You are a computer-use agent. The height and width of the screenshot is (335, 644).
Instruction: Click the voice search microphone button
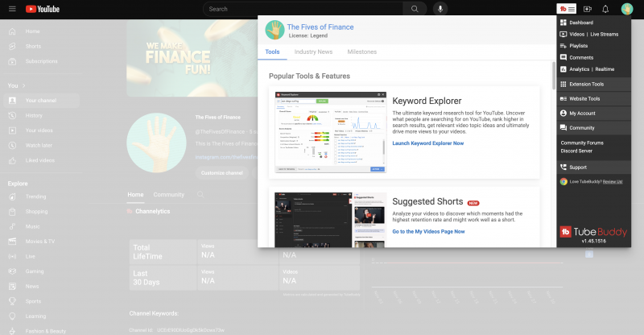(440, 9)
